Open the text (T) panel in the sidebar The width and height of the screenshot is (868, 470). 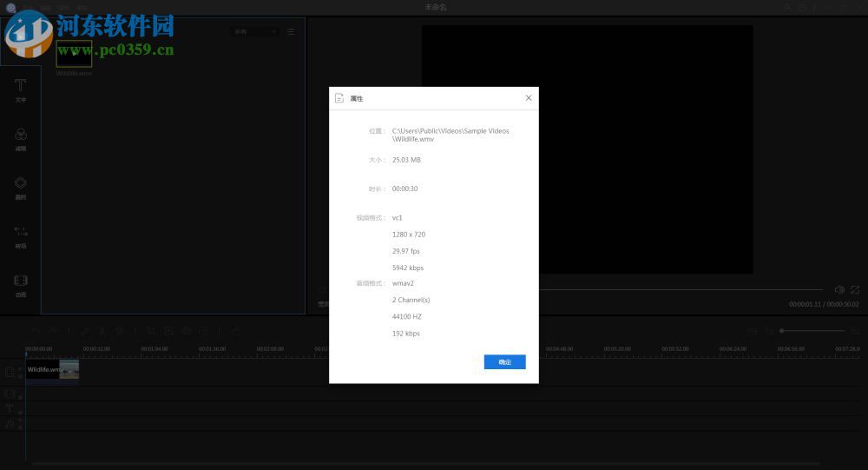[21, 89]
